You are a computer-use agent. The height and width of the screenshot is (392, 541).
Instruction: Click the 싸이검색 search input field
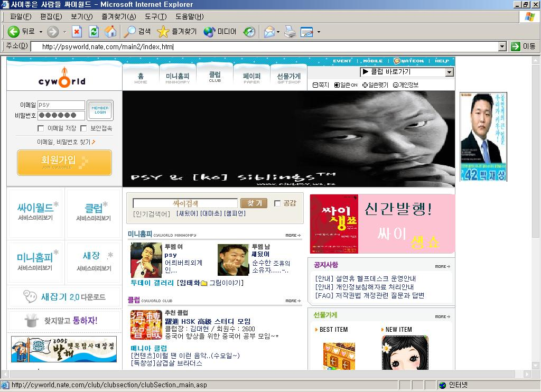(185, 203)
